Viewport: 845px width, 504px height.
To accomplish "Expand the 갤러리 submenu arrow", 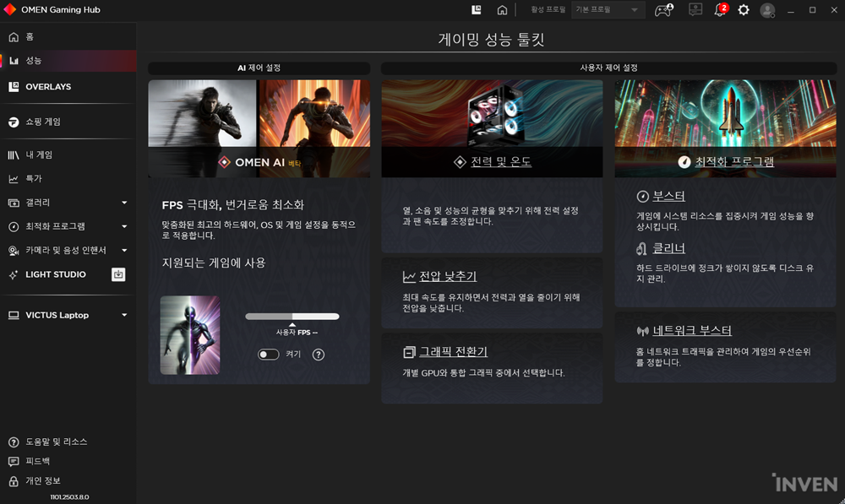I will pyautogui.click(x=124, y=203).
